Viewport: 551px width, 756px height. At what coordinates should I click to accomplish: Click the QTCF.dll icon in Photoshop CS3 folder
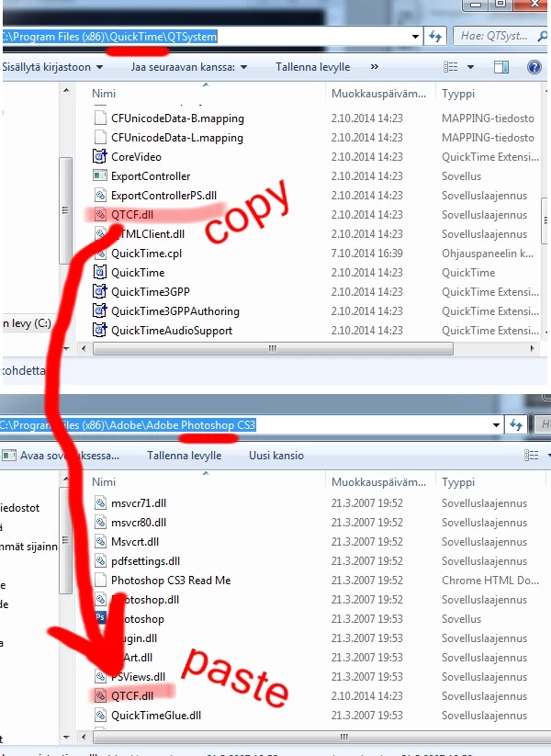[100, 695]
